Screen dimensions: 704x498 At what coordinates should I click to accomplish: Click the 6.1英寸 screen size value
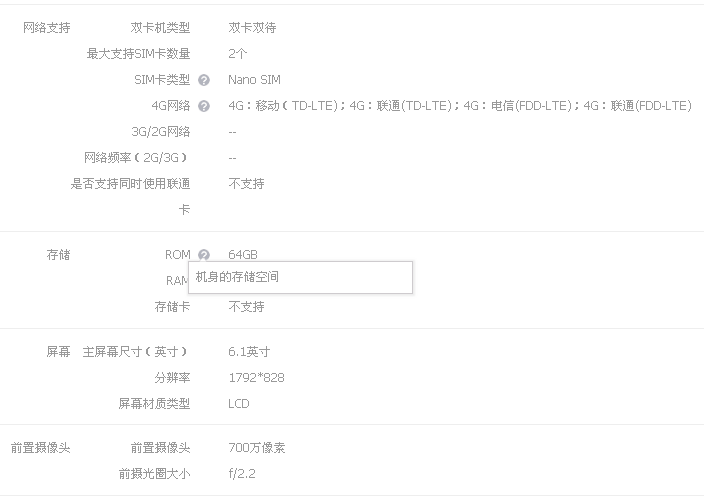[249, 352]
